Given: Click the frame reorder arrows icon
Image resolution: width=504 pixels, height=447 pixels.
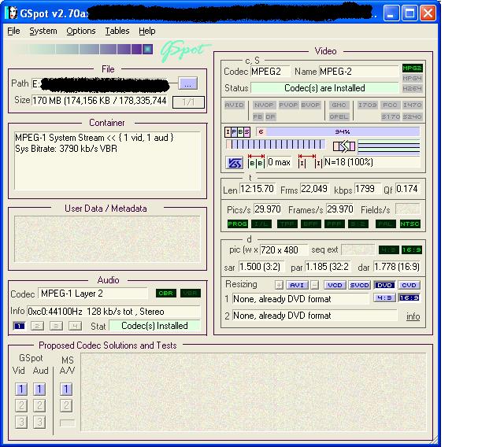Looking at the screenshot, I should (x=344, y=146).
